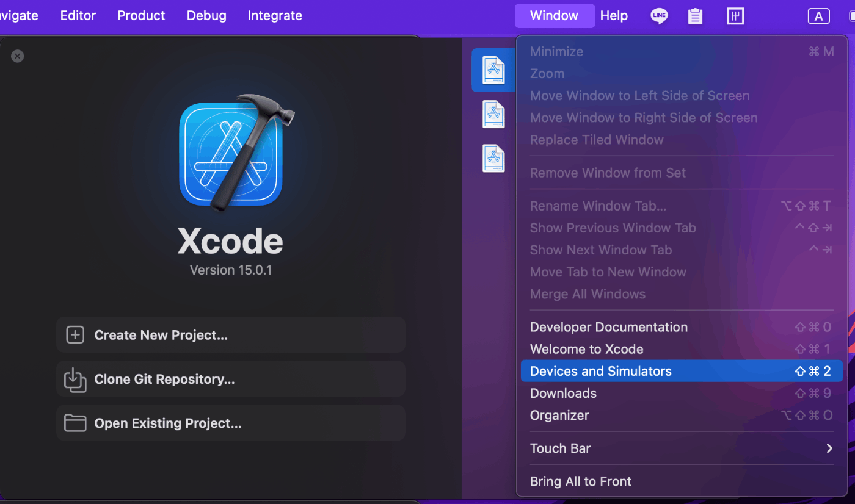Image resolution: width=855 pixels, height=504 pixels.
Task: Select the first highlighted recent project file icon
Action: point(493,70)
